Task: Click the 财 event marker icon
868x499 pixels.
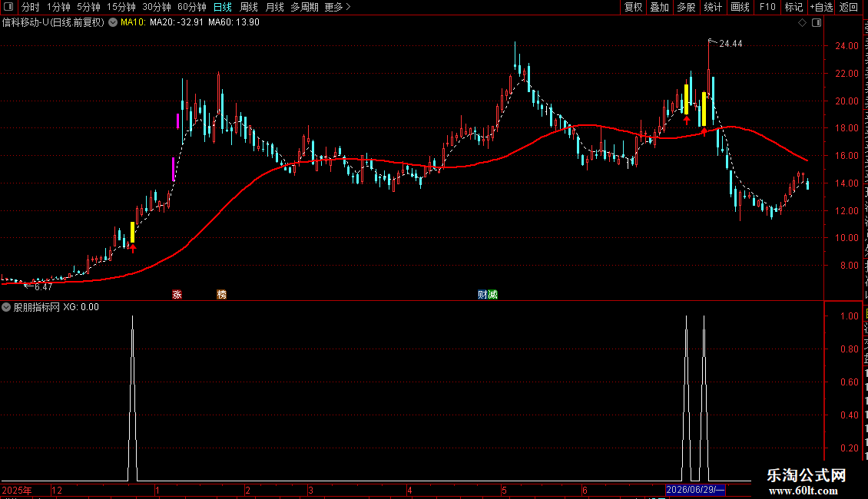Action: click(482, 294)
